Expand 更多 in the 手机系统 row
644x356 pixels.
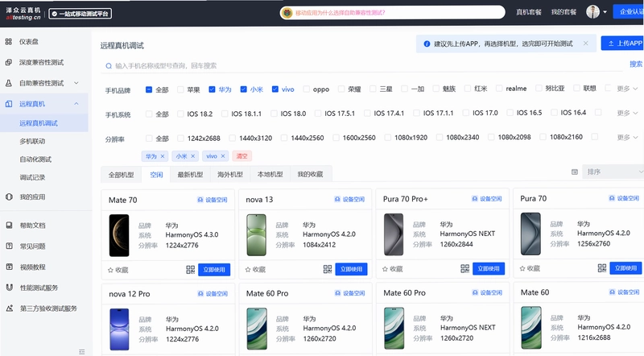[627, 113]
